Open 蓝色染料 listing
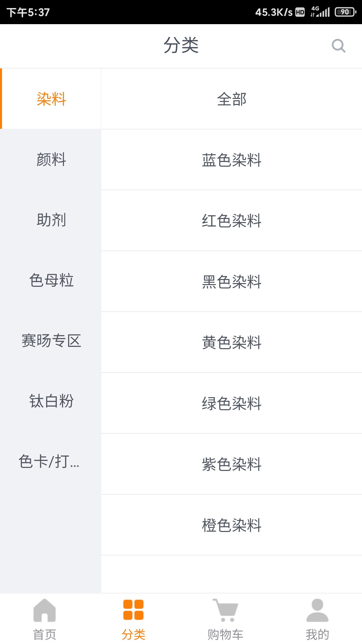Image resolution: width=362 pixels, height=644 pixels. (231, 160)
